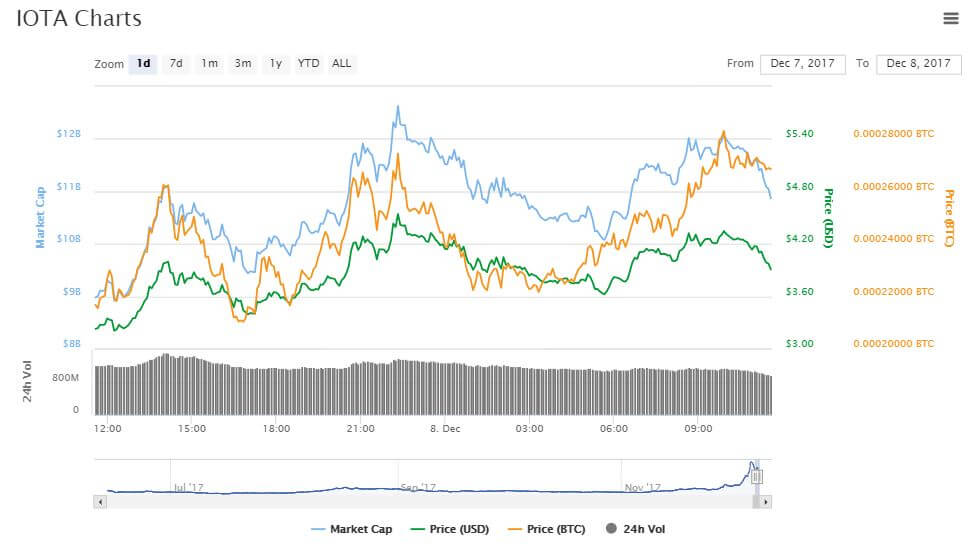The height and width of the screenshot is (546, 973).
Task: Click the $12B market cap axis label
Action: pos(69,134)
